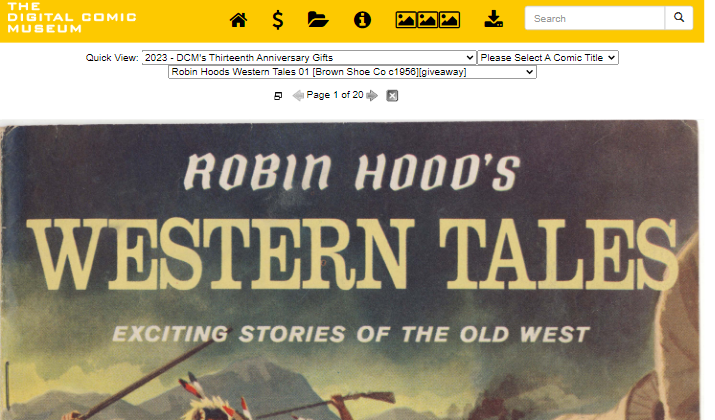Open the information icon
The image size is (715, 420).
pyautogui.click(x=362, y=20)
